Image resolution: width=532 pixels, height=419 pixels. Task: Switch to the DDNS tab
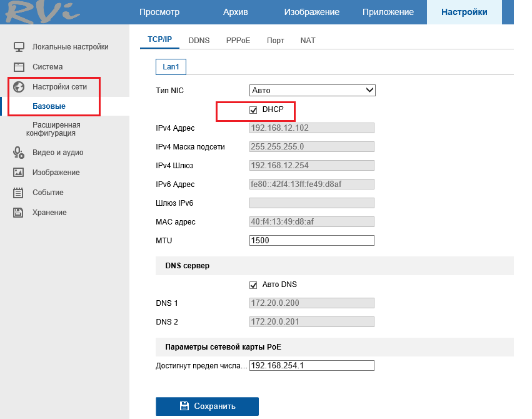pos(199,41)
